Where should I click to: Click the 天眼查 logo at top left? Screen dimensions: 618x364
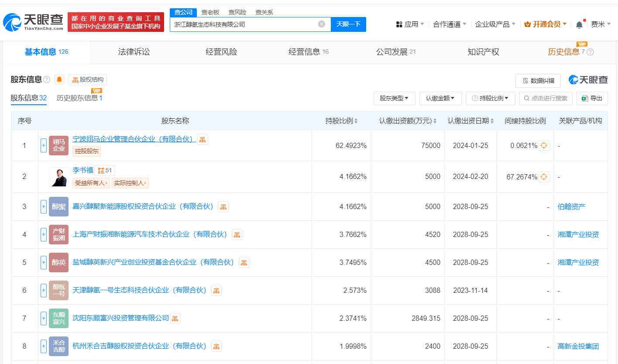34,22
